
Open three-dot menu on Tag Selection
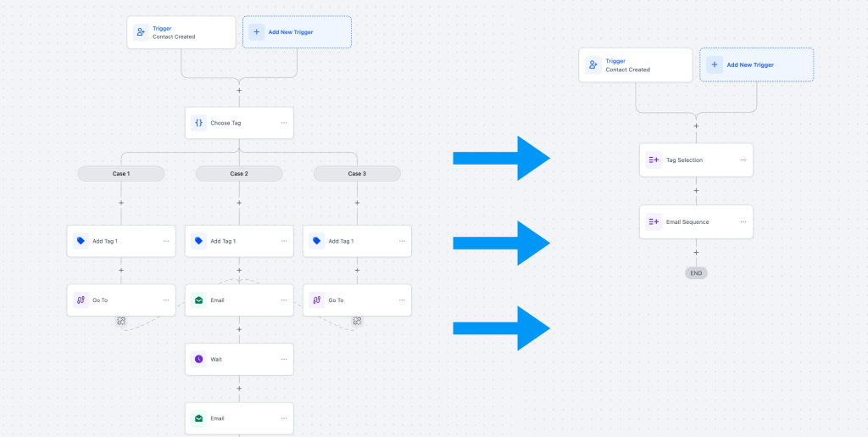[x=743, y=160]
